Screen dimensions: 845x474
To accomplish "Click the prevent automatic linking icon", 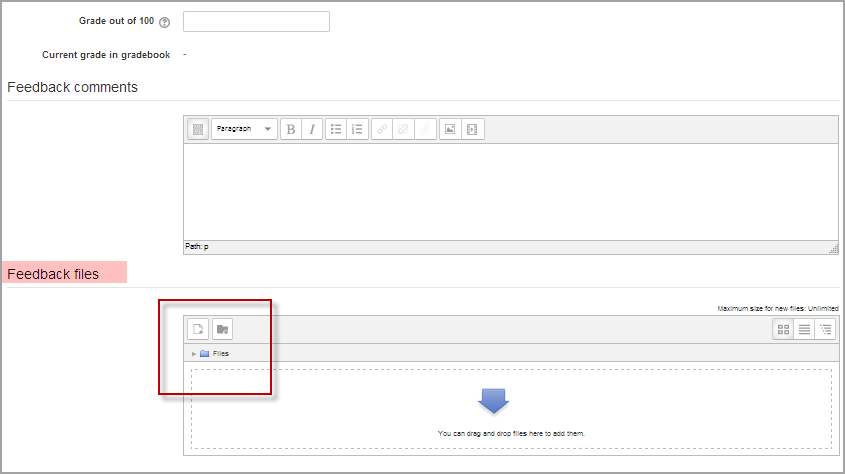I will (425, 129).
